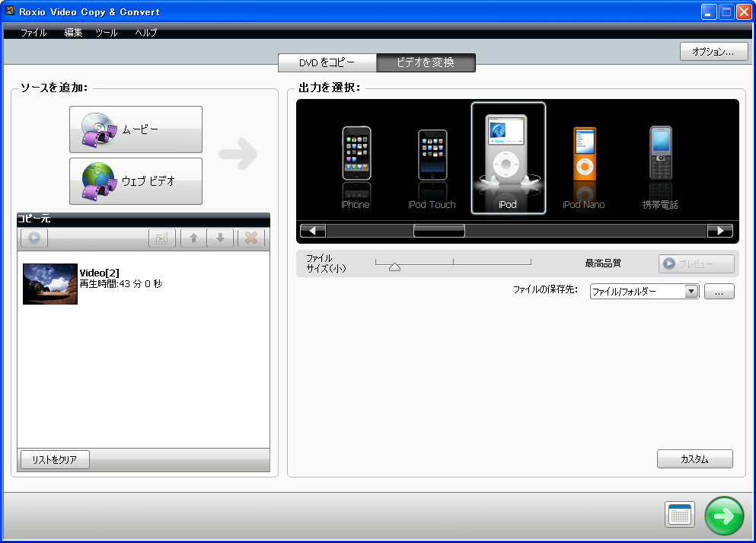756x543 pixels.
Task: Click the file size quality slider handle
Action: point(395,267)
